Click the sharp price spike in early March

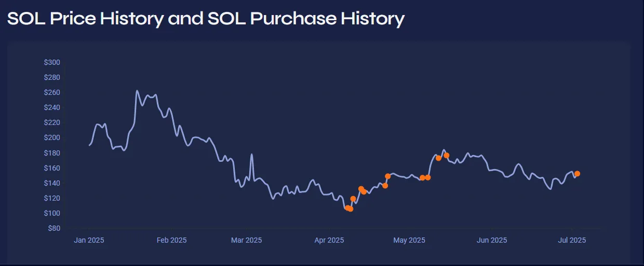(x=252, y=155)
